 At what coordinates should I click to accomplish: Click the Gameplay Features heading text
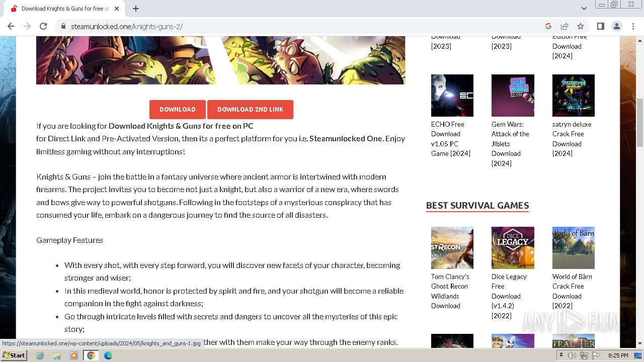tap(69, 240)
